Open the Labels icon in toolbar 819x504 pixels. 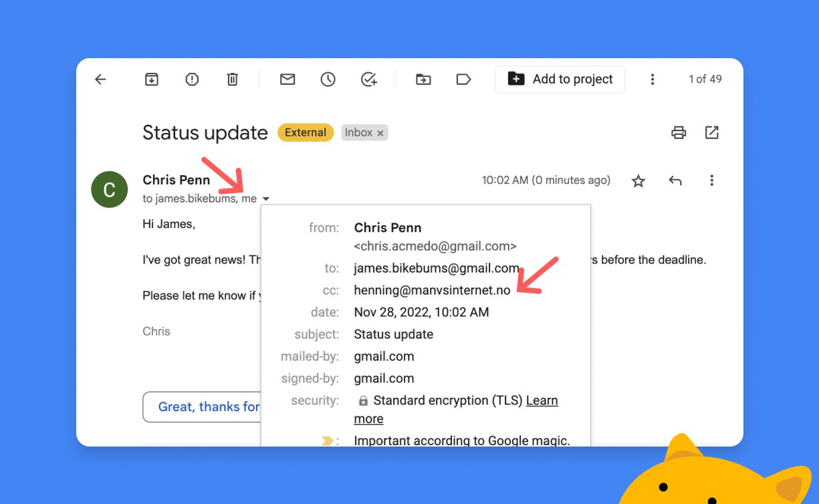pyautogui.click(x=463, y=80)
